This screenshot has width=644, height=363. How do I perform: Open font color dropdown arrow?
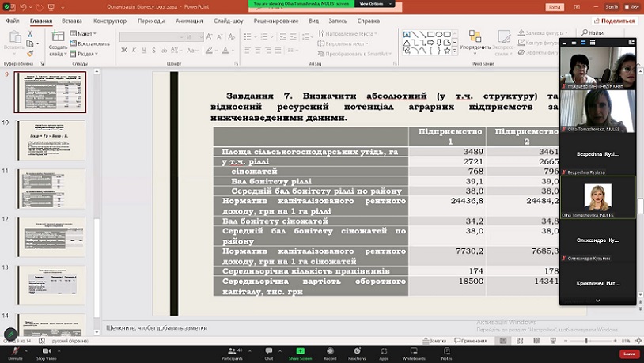(x=233, y=51)
